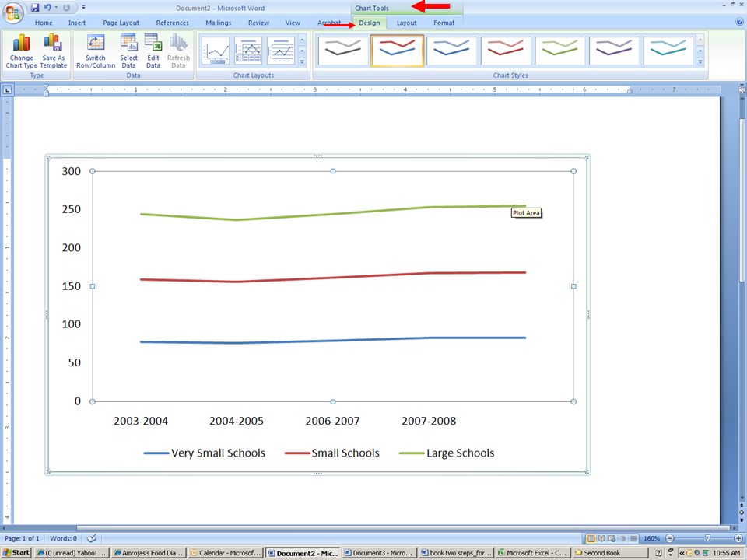Image resolution: width=747 pixels, height=560 pixels.
Task: Click the Refresh Data icon
Action: [178, 51]
